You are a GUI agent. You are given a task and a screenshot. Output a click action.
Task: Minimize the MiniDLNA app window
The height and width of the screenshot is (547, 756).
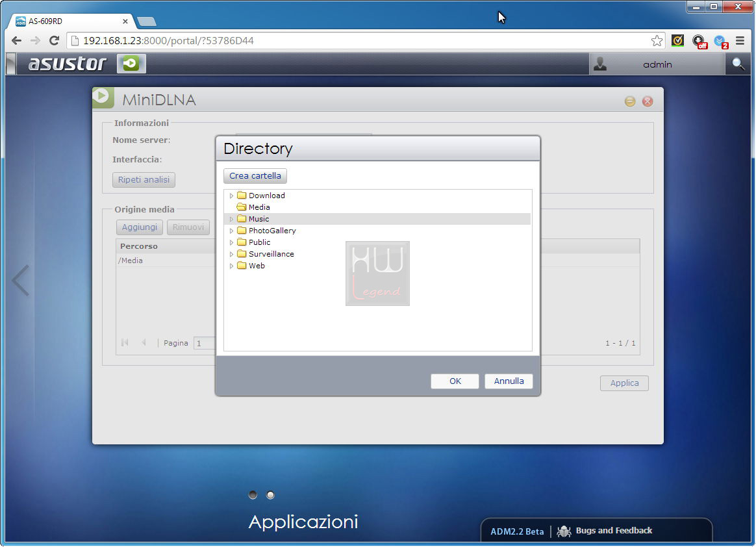tap(630, 101)
